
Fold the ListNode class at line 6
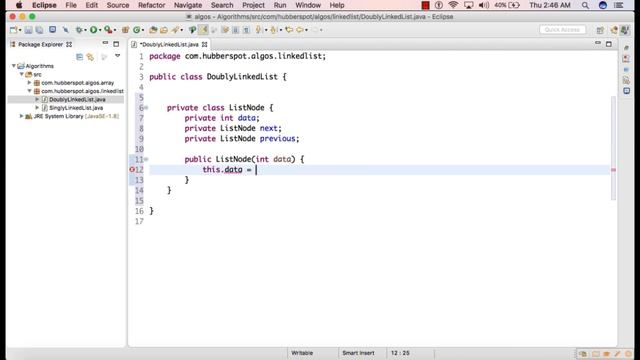146,108
